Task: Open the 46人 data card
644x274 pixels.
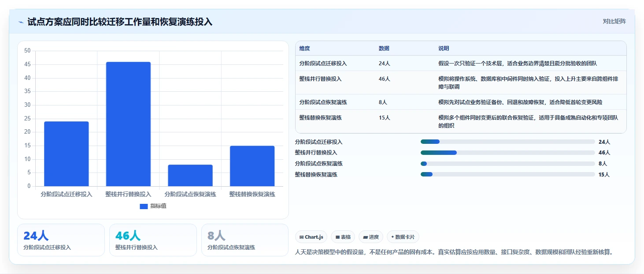Action: click(153, 240)
